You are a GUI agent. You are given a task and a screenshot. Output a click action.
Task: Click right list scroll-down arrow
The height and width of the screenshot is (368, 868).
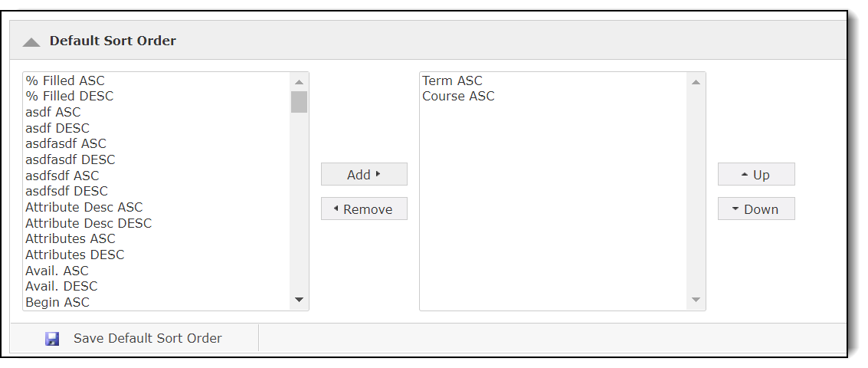696,300
